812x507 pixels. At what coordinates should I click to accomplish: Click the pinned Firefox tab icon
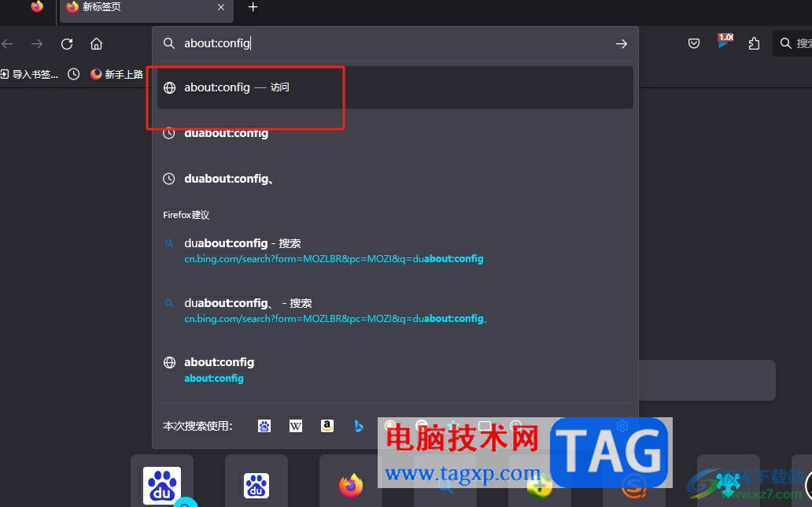[37, 7]
